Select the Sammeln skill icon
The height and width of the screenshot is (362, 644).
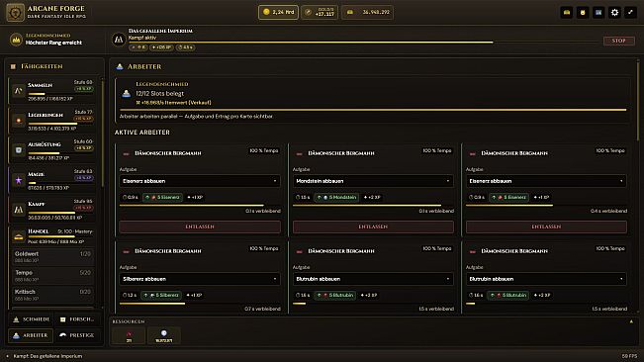click(x=18, y=91)
